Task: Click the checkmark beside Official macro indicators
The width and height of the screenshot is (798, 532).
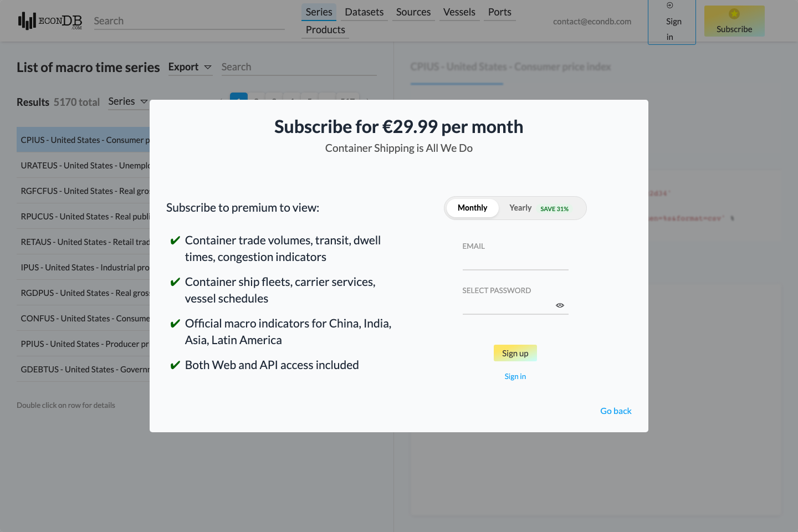Action: (x=175, y=324)
